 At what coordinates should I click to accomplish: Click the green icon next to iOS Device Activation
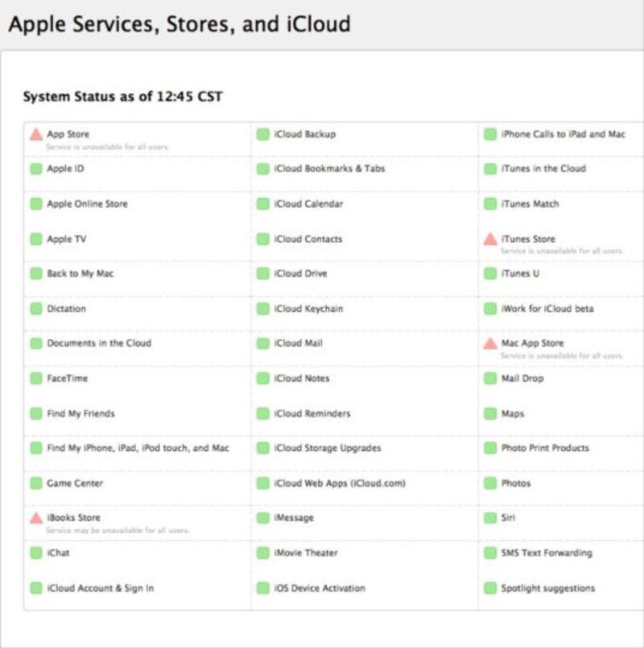point(263,588)
